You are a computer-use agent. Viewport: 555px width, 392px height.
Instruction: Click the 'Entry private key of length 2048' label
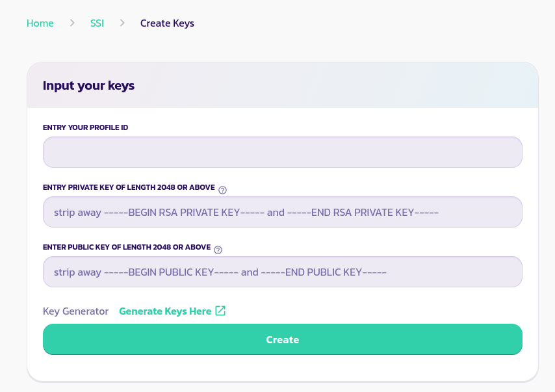coord(128,187)
